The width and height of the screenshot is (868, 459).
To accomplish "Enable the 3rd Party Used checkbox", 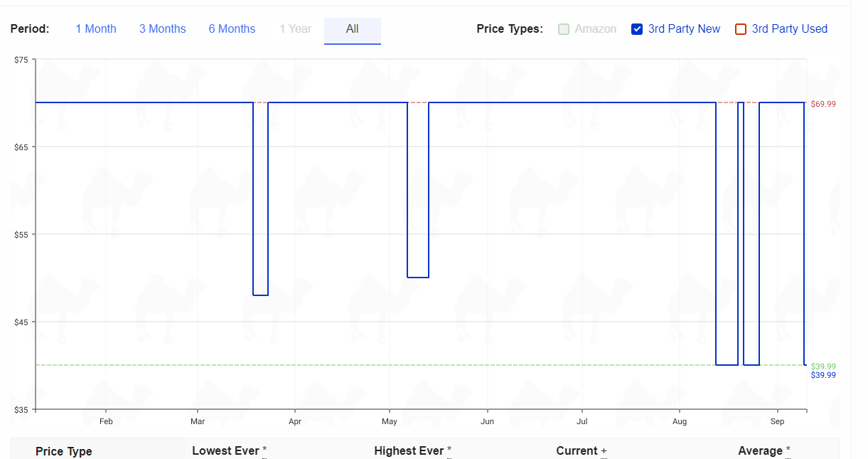I will coord(741,29).
